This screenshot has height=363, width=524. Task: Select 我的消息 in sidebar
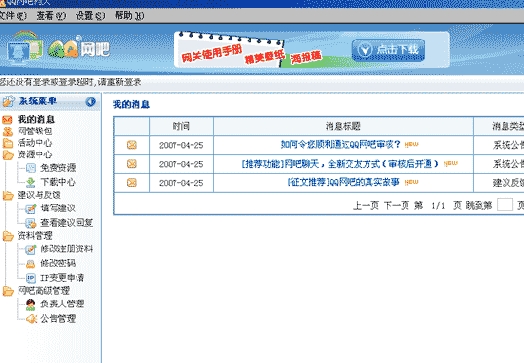coord(36,119)
